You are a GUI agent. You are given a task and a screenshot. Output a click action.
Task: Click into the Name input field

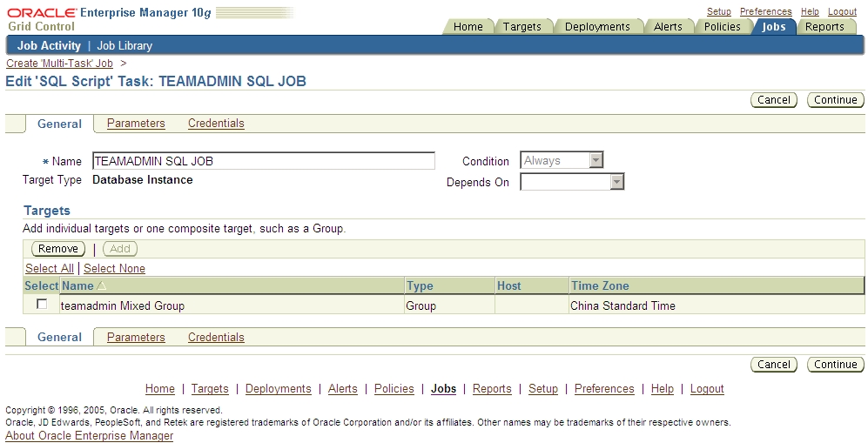click(x=264, y=161)
